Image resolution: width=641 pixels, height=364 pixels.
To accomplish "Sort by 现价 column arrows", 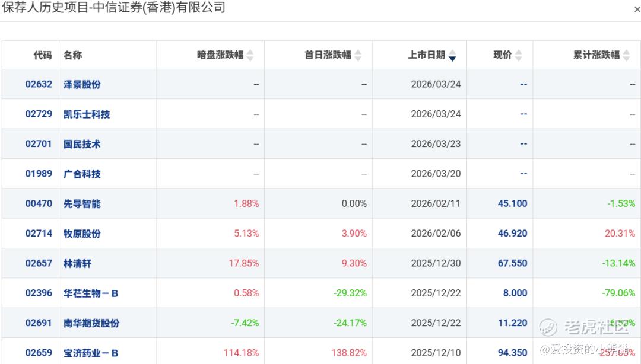I will tap(518, 55).
